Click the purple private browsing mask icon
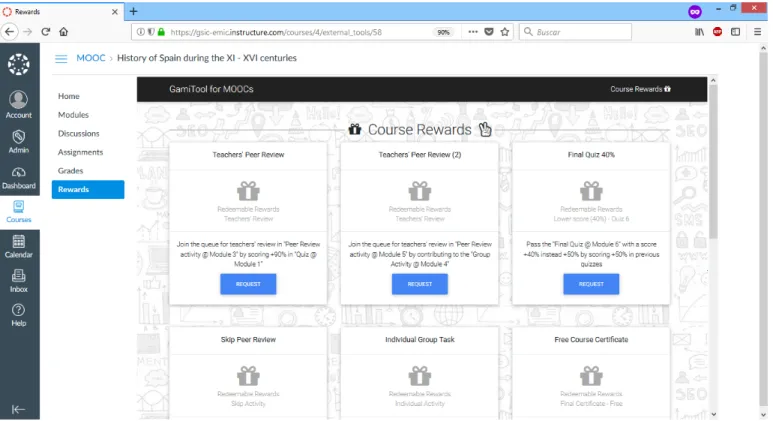The image size is (773, 421). pos(695,11)
